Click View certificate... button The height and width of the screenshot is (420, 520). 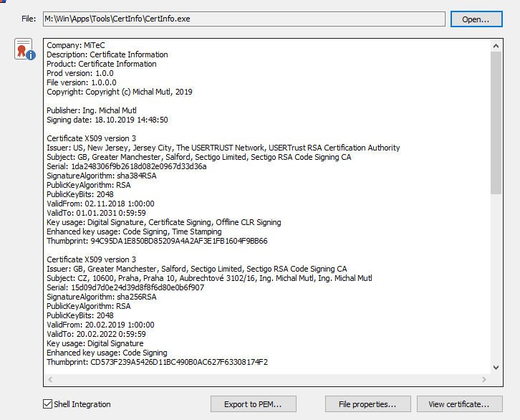(x=459, y=404)
